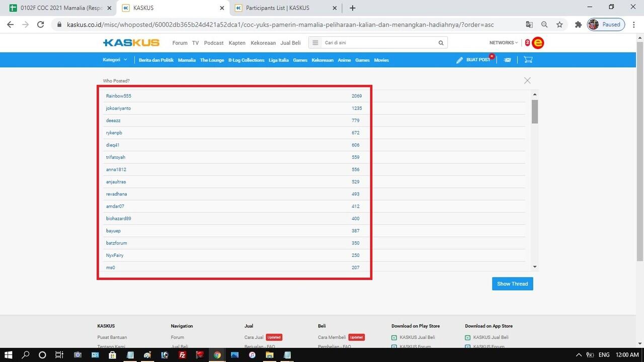Click post count 779 for deeazz
This screenshot has height=362, width=644.
tap(356, 121)
